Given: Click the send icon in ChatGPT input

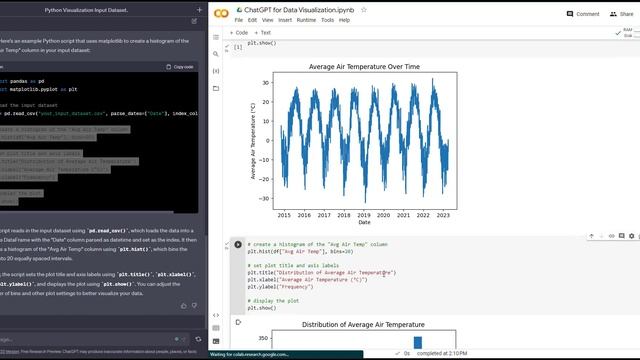Looking at the screenshot, I should click(x=184, y=339).
